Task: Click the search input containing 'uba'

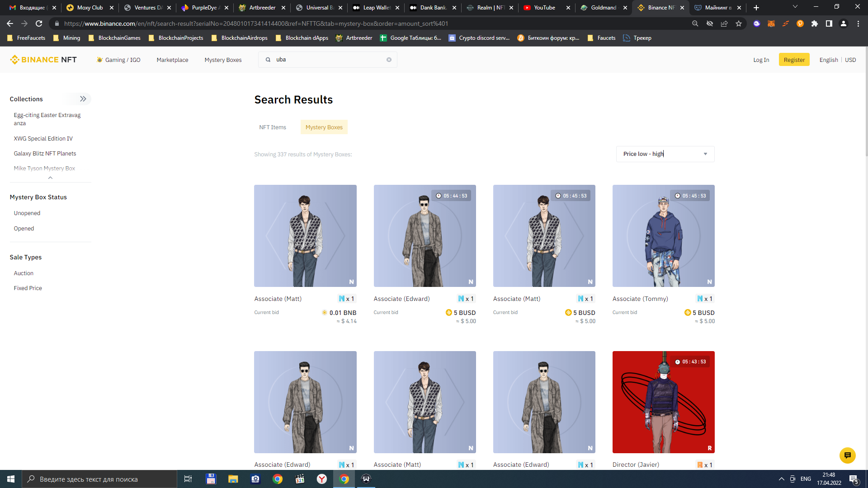Action: click(x=328, y=60)
